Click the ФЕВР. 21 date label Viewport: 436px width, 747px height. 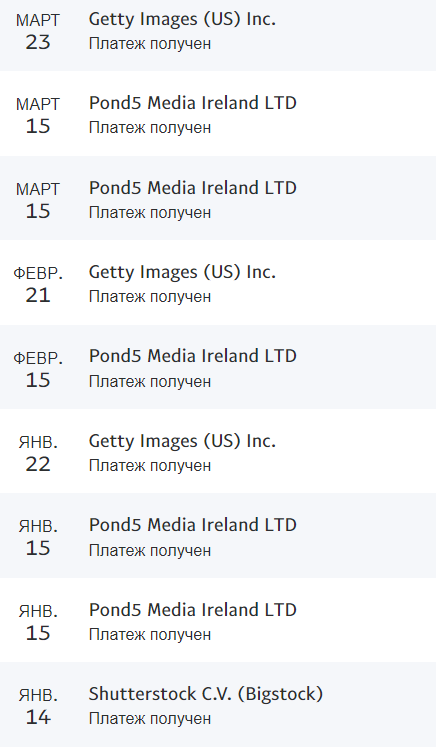coord(38,285)
